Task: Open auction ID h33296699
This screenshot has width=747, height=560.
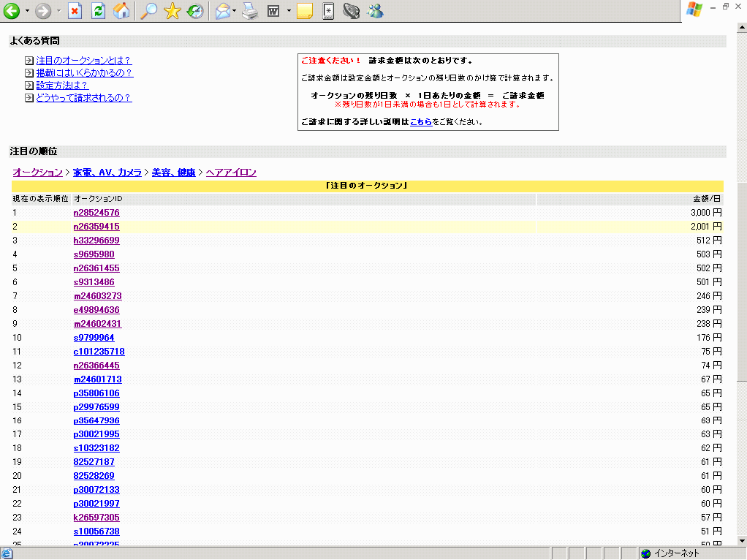Action: point(96,241)
